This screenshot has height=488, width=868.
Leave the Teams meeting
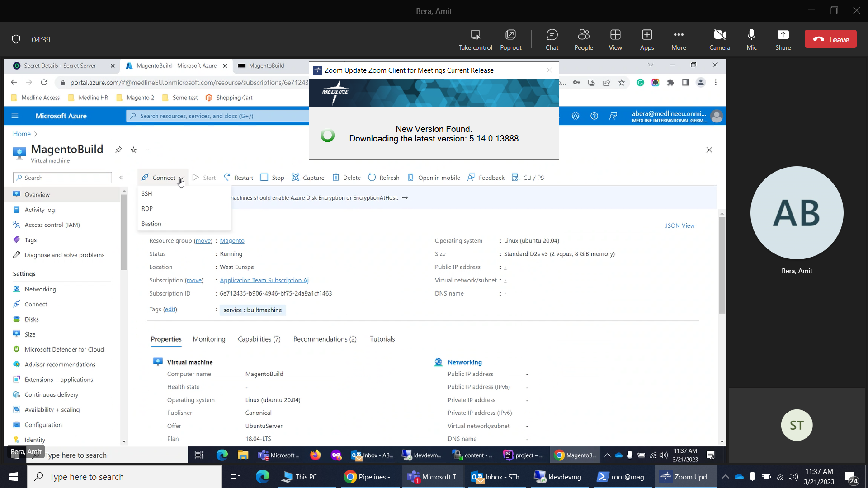tap(830, 39)
